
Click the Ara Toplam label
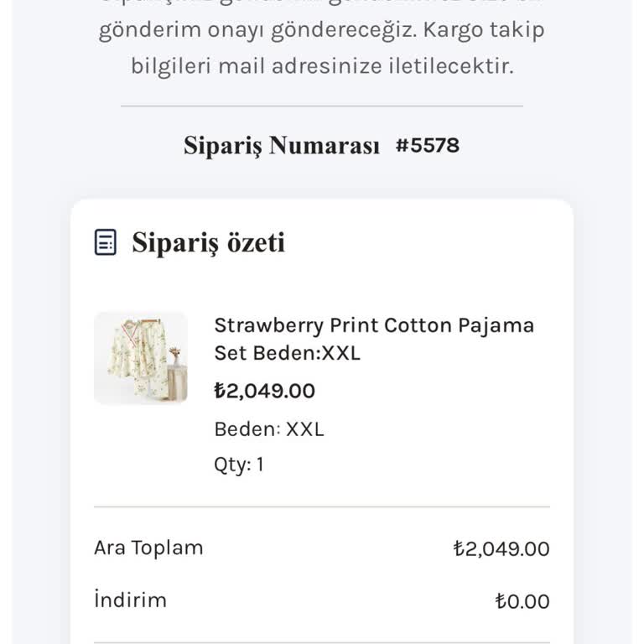point(148,548)
